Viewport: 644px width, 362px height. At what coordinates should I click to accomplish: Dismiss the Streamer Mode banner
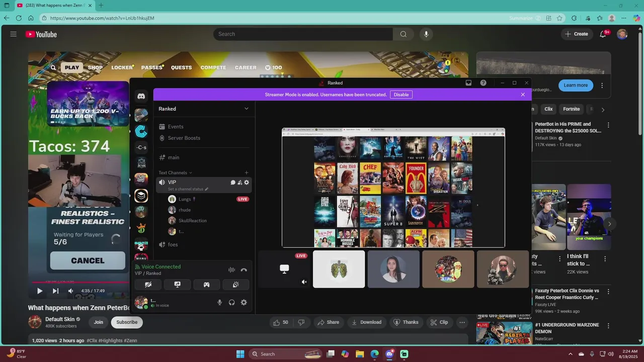pos(523,95)
